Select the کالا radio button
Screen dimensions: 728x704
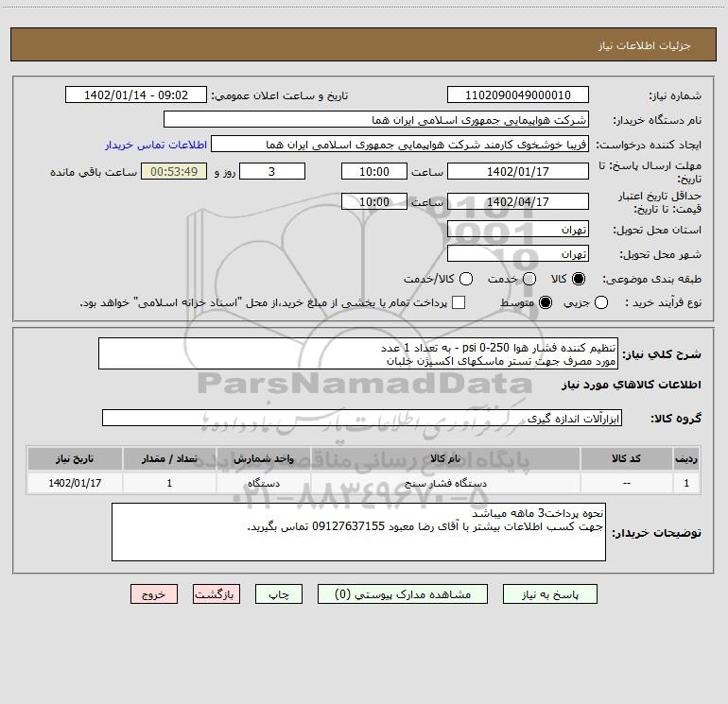point(579,279)
